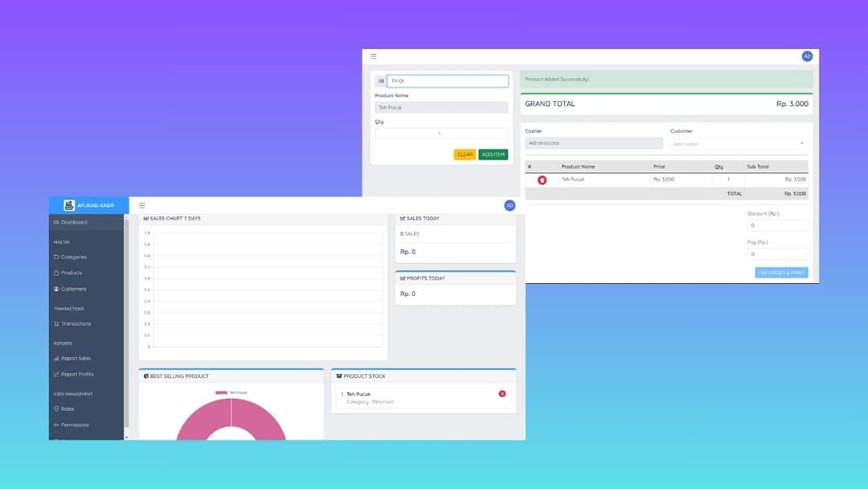The height and width of the screenshot is (489, 868).
Task: Click the Sales Today header icon
Action: pyautogui.click(x=403, y=219)
